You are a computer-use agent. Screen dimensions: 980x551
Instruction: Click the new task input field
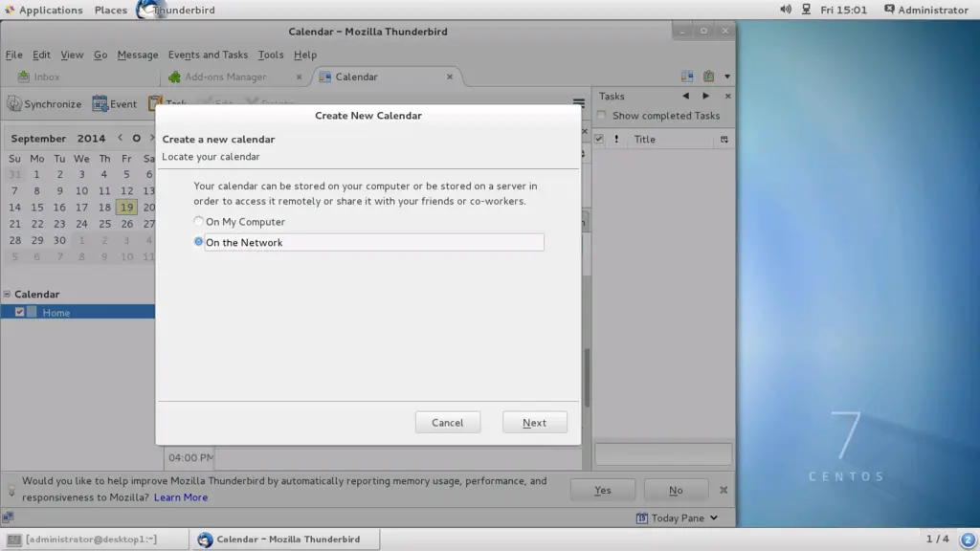pyautogui.click(x=663, y=454)
